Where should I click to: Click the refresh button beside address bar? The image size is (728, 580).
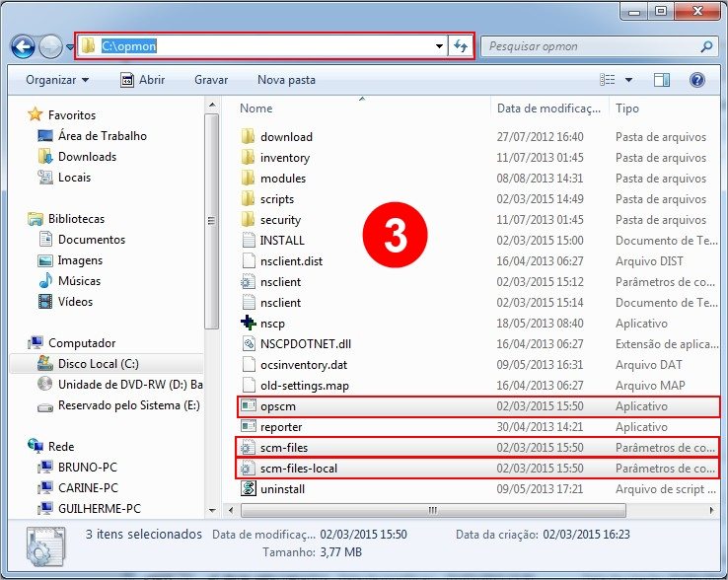click(461, 46)
